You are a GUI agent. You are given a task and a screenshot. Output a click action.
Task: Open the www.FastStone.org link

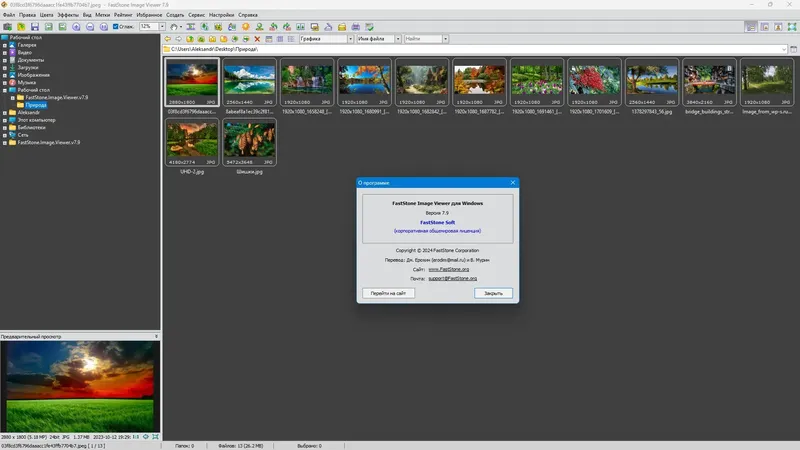[x=448, y=269]
